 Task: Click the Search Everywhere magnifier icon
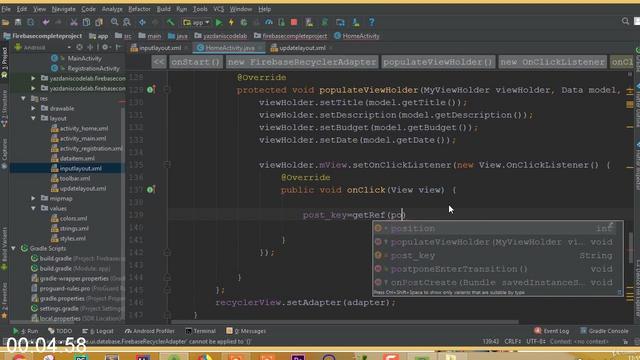click(x=625, y=21)
